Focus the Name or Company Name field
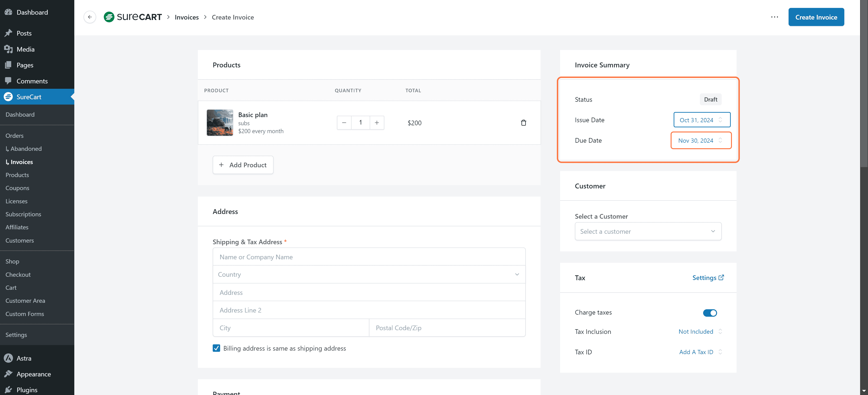Viewport: 868px width, 395px height. coord(369,257)
